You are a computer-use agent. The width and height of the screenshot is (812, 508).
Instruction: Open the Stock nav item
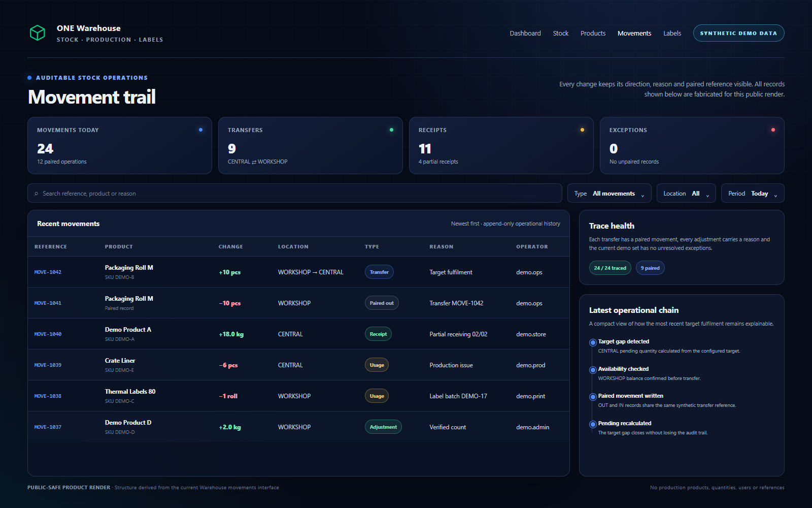coord(561,33)
